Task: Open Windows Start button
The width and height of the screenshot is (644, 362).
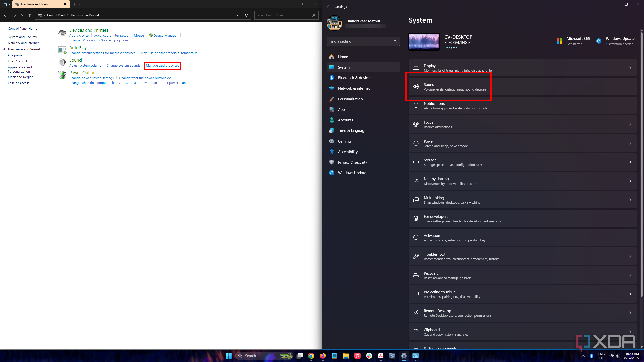Action: click(x=228, y=356)
